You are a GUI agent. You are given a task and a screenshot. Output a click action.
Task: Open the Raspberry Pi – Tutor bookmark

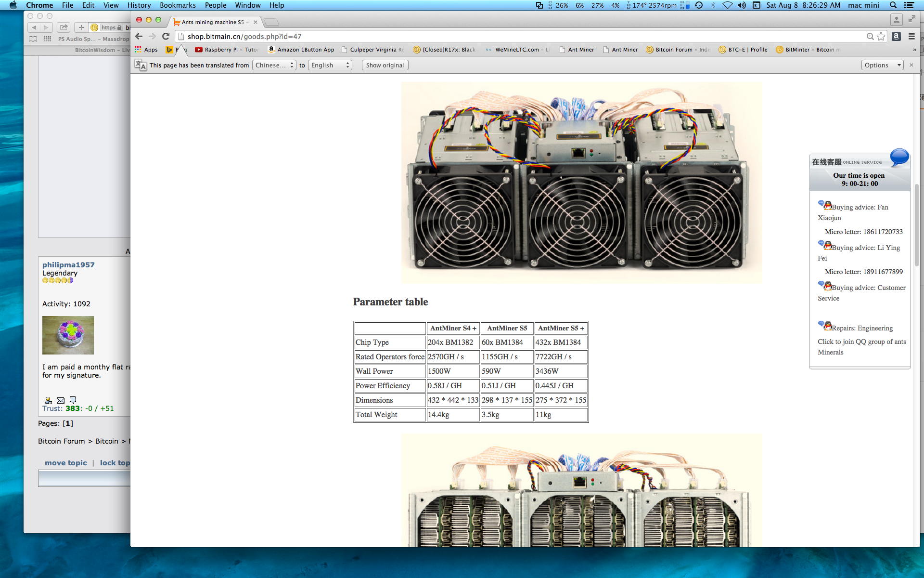click(x=227, y=50)
